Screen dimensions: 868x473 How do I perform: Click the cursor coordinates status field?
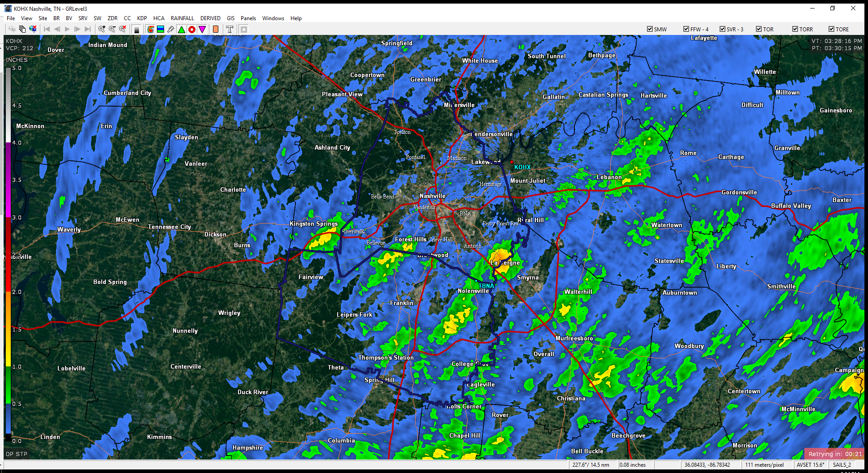click(x=710, y=465)
